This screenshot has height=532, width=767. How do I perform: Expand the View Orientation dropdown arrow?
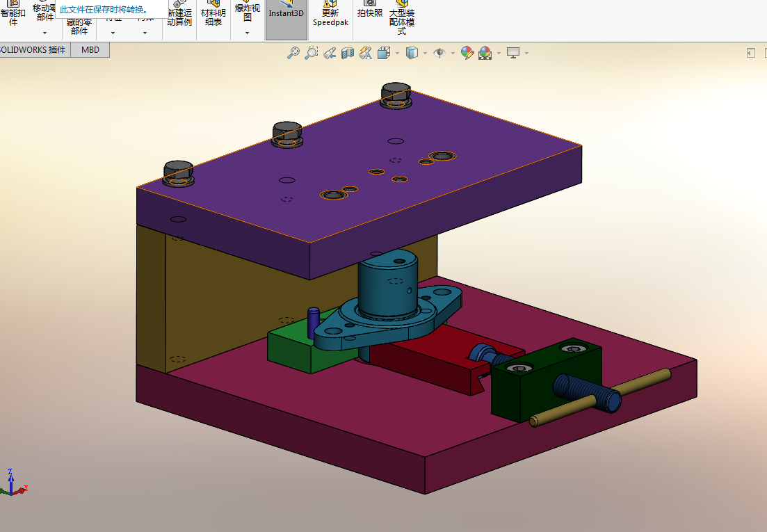click(396, 53)
